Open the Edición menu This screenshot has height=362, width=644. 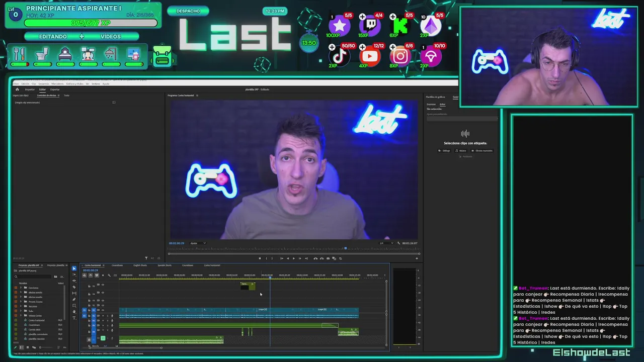[x=25, y=83]
